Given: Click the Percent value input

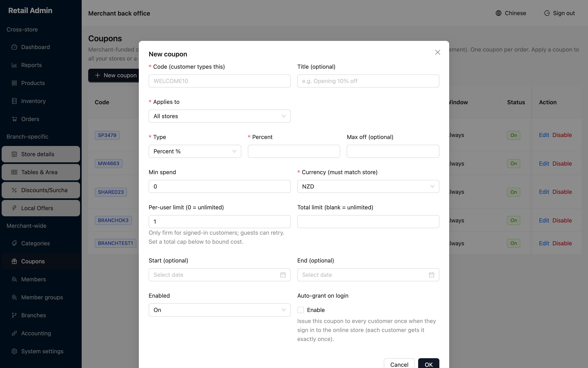Looking at the screenshot, I should tap(294, 151).
